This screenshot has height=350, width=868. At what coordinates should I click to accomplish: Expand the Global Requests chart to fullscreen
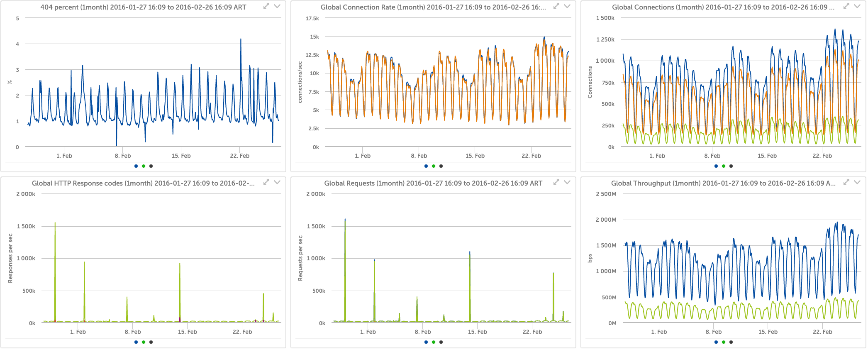coord(556,182)
